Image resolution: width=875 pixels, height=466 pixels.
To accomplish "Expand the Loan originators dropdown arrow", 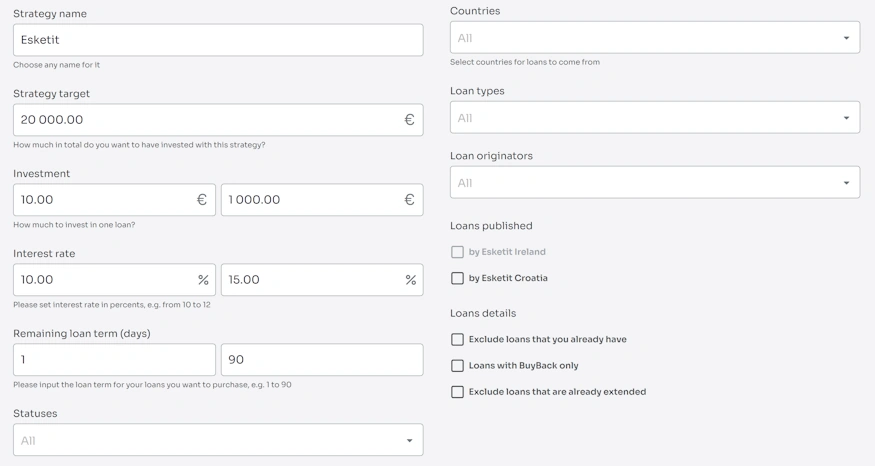I will 846,183.
